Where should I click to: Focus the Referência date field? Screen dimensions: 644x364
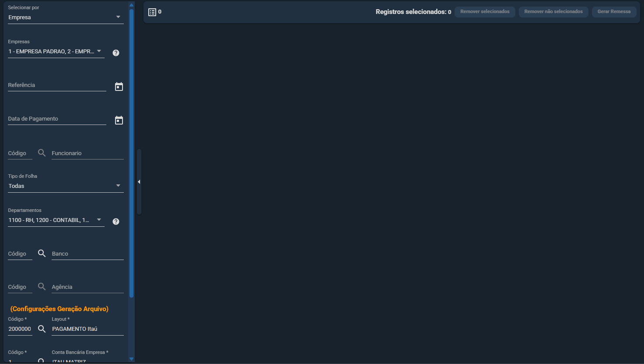pyautogui.click(x=57, y=85)
